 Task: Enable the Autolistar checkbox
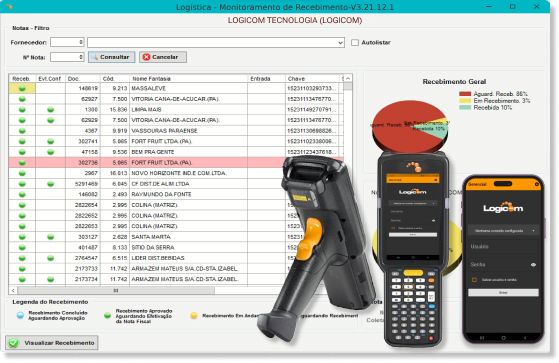coord(355,42)
